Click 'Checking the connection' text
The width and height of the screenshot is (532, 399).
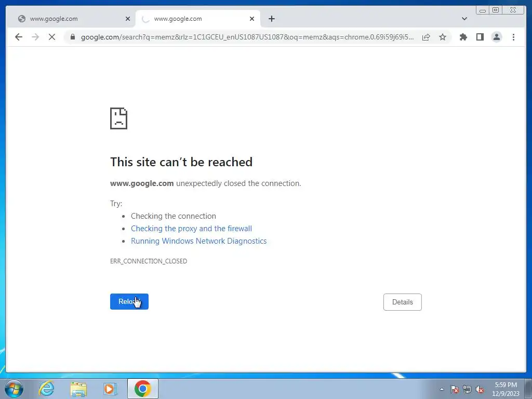tap(174, 216)
